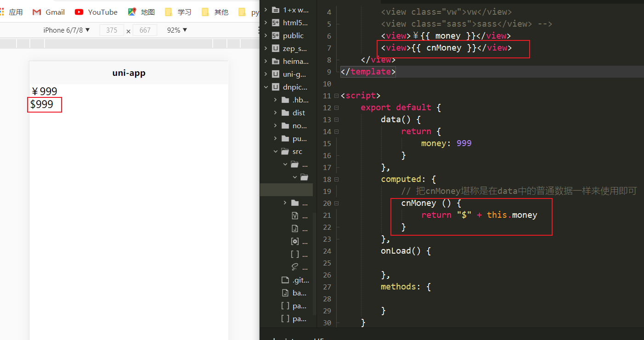Expand the pu... folder chevron
This screenshot has height=340, width=644.
click(x=275, y=138)
